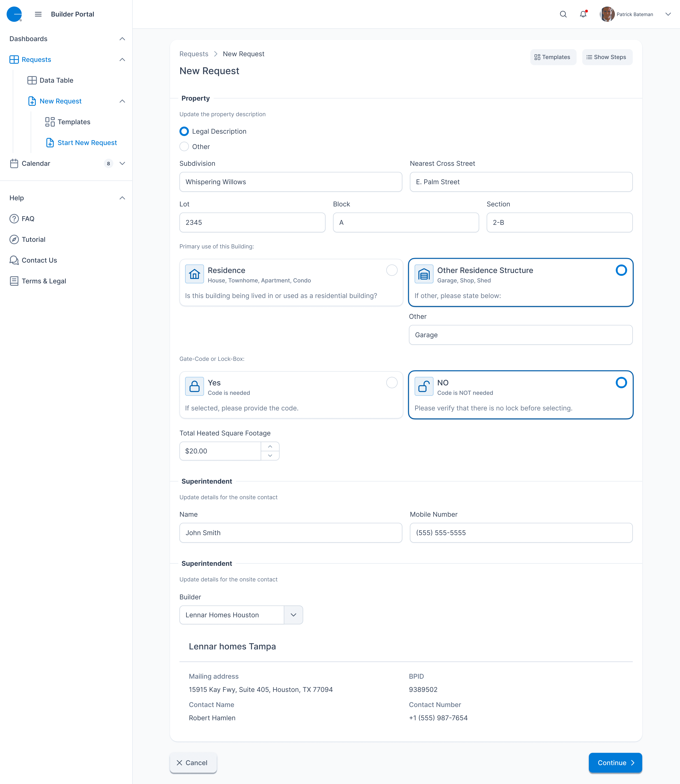Open Contact Us via the chat icon
The height and width of the screenshot is (784, 680).
click(x=14, y=260)
